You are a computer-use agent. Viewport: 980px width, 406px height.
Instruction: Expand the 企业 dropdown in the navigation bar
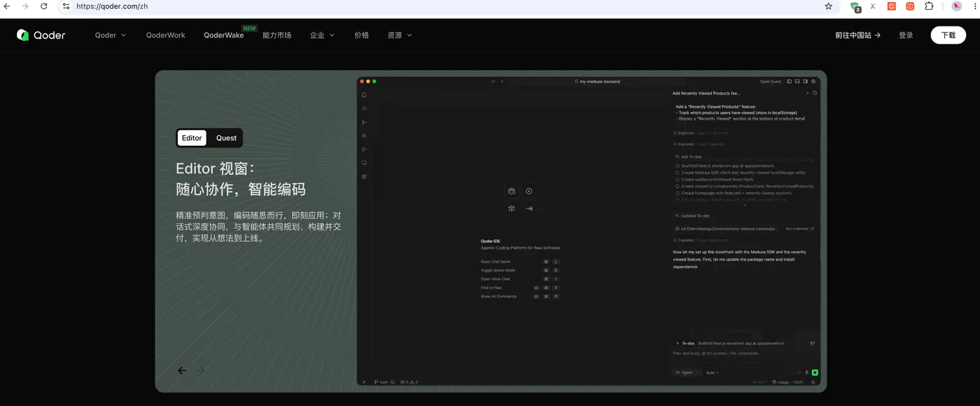pos(322,35)
